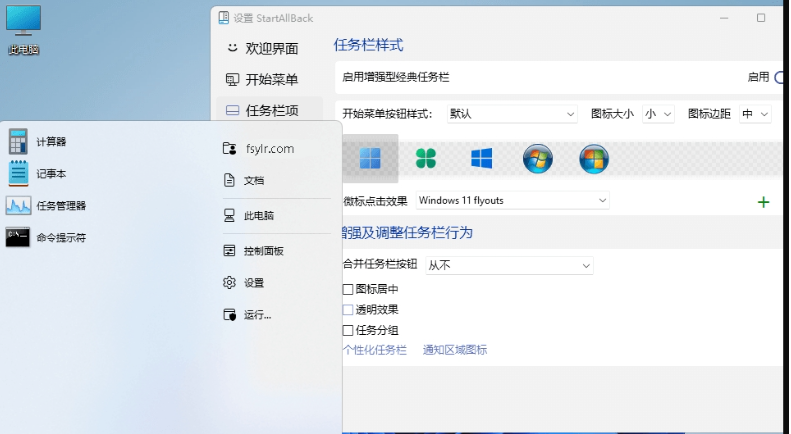Viewport: 791px width, 434px height.
Task: Open 控制面板 from the start menu
Action: point(254,251)
